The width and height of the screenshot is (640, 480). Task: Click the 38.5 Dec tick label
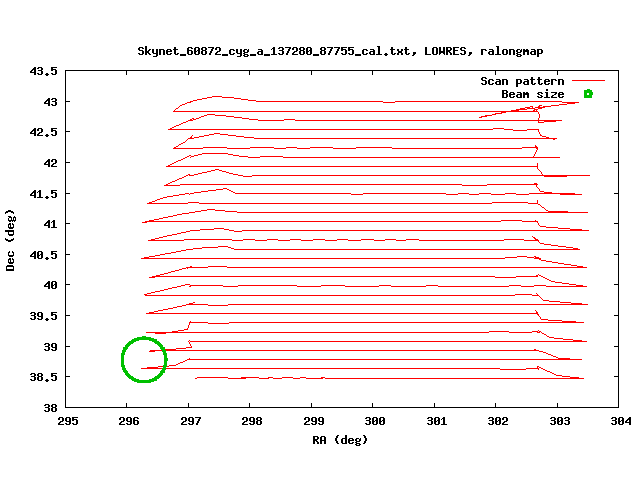(44, 377)
